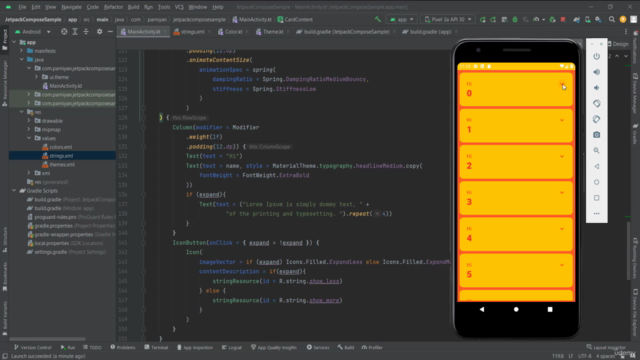640x360 pixels.
Task: Expand the drawable folder
Action: click(29, 121)
